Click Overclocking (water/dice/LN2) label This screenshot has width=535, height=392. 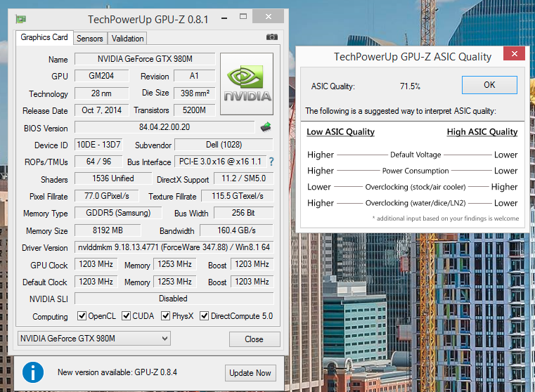[x=415, y=203]
